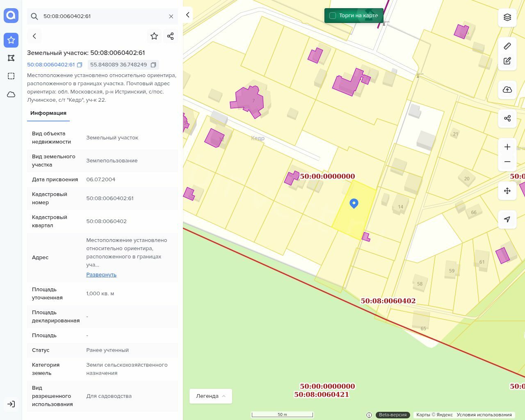The image size is (525, 420).
Task: Copy coordinates 55.848089 36.748249
Action: click(153, 65)
